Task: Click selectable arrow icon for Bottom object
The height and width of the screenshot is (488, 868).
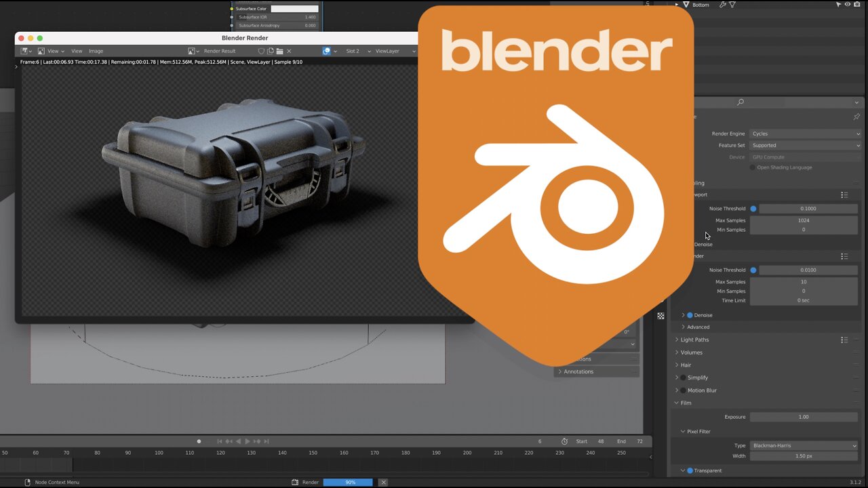Action: [x=839, y=5]
